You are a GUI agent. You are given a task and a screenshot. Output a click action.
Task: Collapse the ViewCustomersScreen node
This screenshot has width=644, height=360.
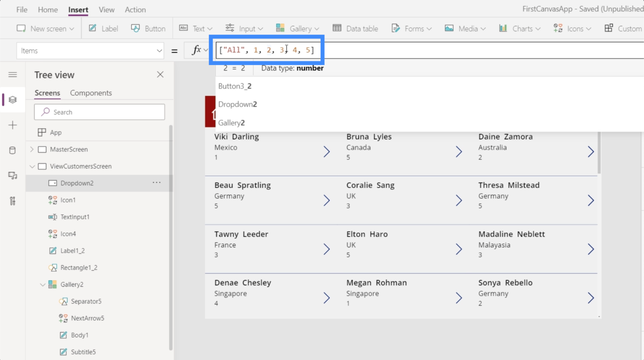[x=32, y=166]
